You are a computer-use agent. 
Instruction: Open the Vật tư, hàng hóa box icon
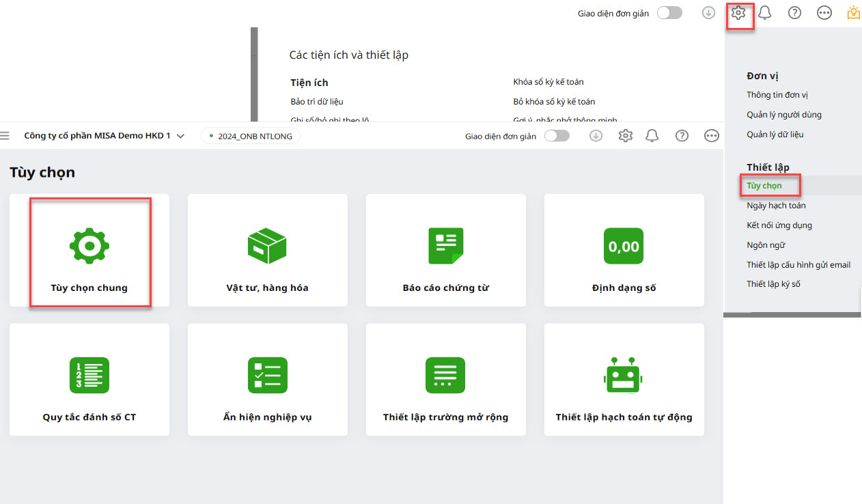[x=267, y=246]
